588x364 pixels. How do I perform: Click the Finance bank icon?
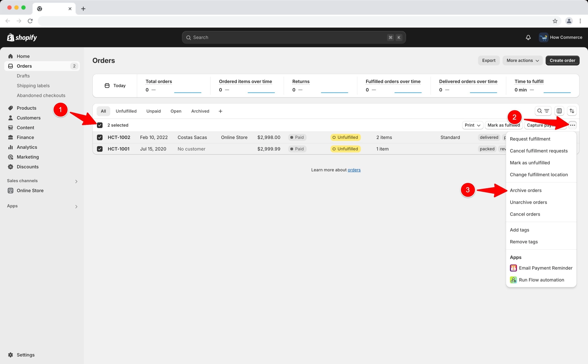click(10, 137)
